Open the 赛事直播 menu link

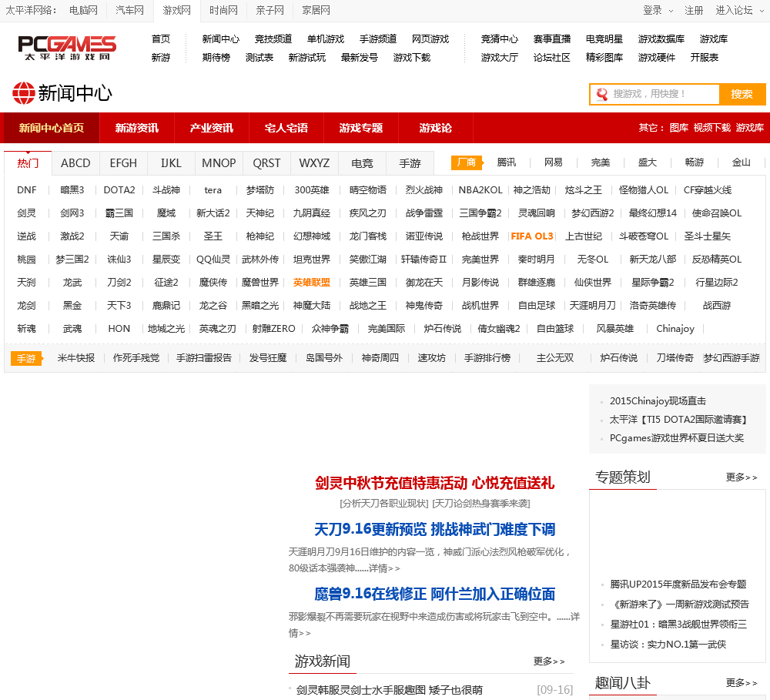552,39
